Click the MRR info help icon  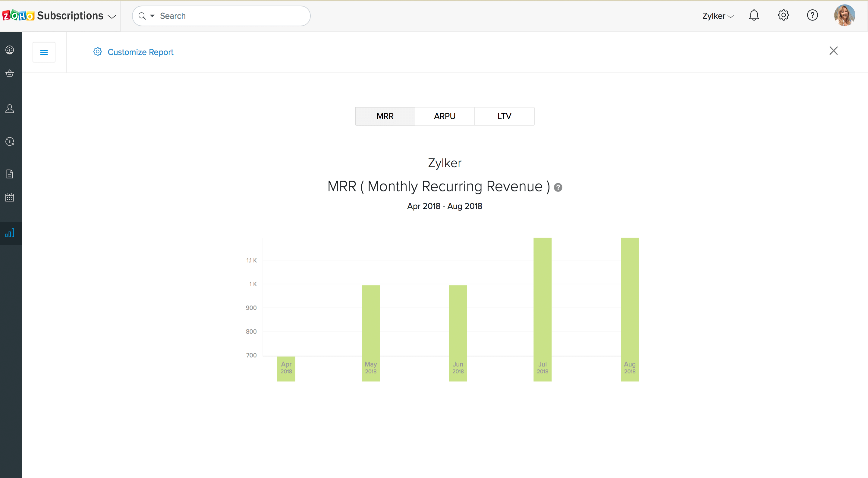coord(558,187)
